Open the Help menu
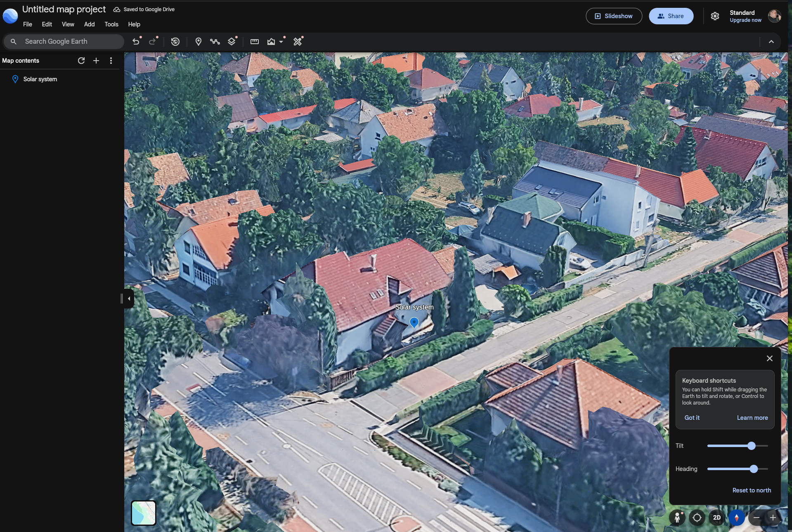The image size is (792, 532). click(x=134, y=24)
